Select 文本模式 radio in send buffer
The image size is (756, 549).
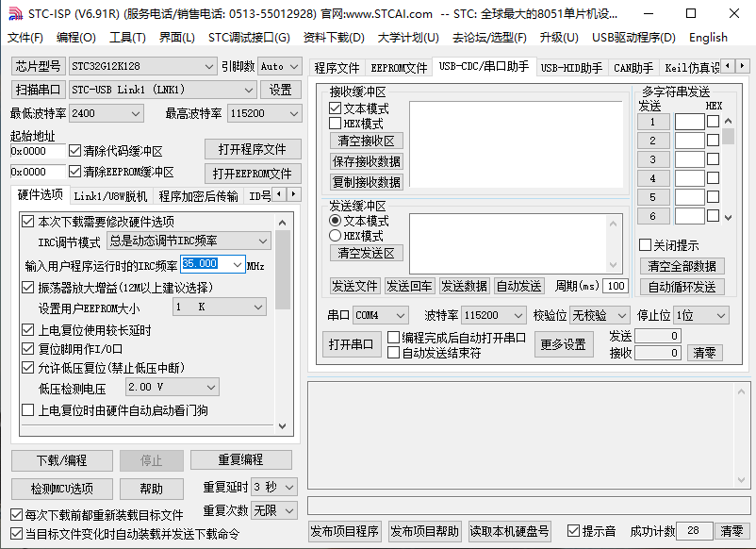pyautogui.click(x=335, y=221)
